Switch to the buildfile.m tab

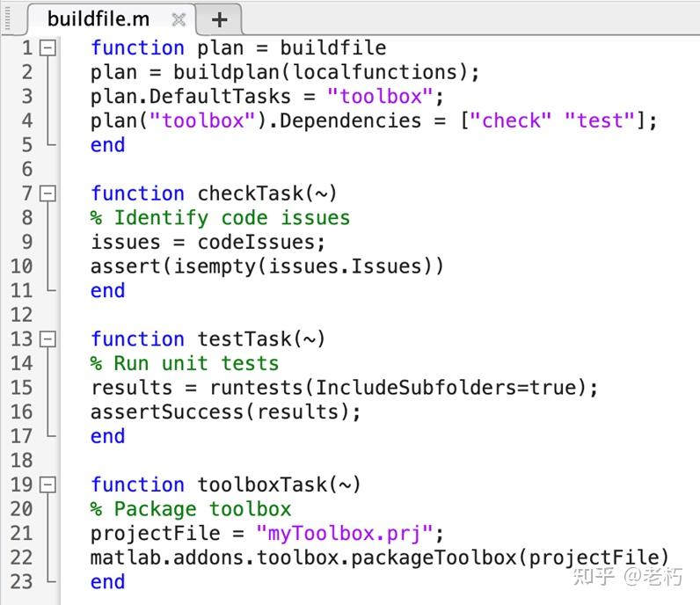click(98, 18)
